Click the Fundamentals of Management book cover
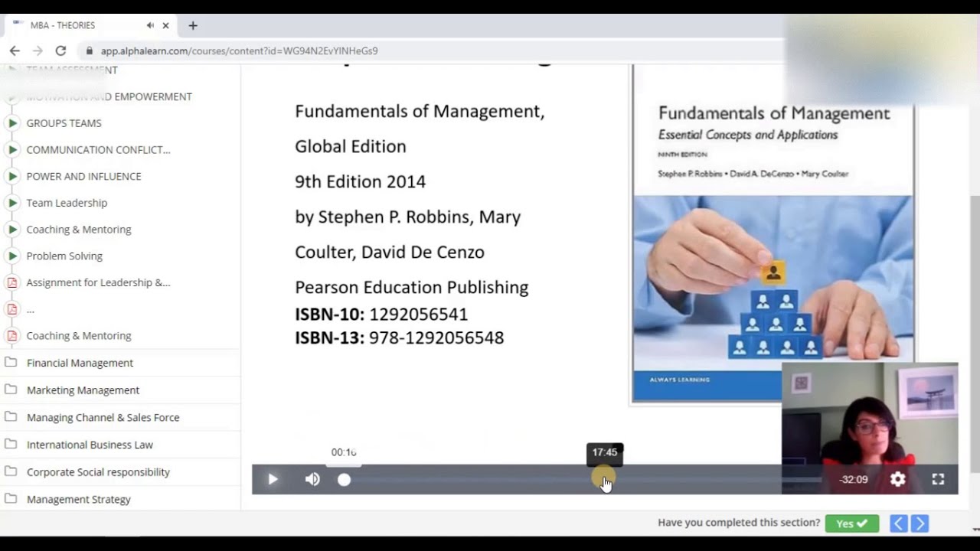This screenshot has width=980, height=551. coord(773,233)
